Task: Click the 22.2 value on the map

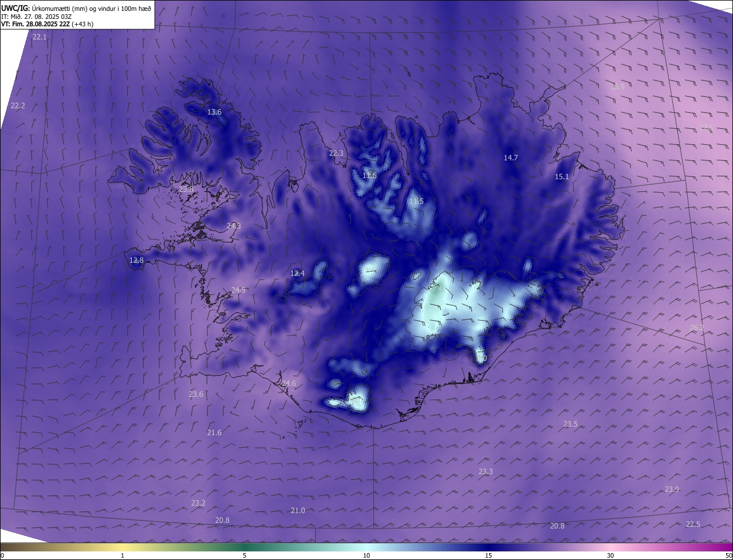Action: click(18, 106)
